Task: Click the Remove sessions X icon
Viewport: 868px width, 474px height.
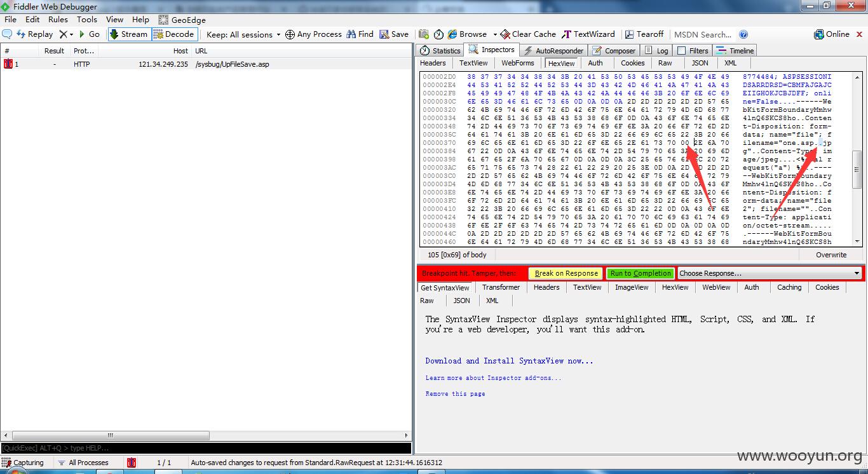Action: pos(64,34)
